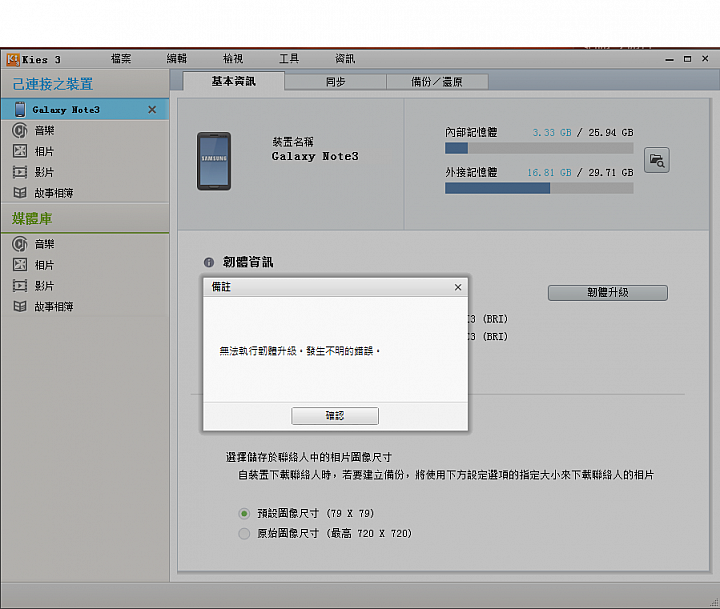
Task: Click the 外接記憶體 usage bar
Action: point(539,188)
